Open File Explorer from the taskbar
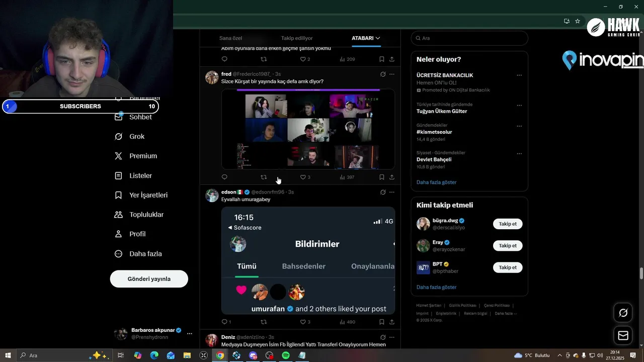The image size is (644, 362). tap(187, 355)
